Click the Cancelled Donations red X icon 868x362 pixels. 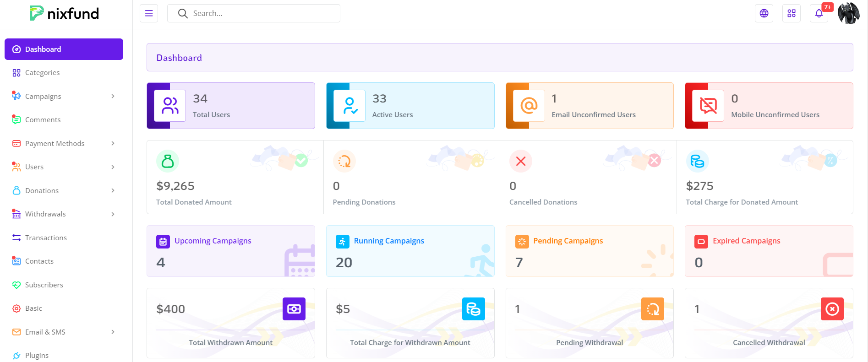521,161
